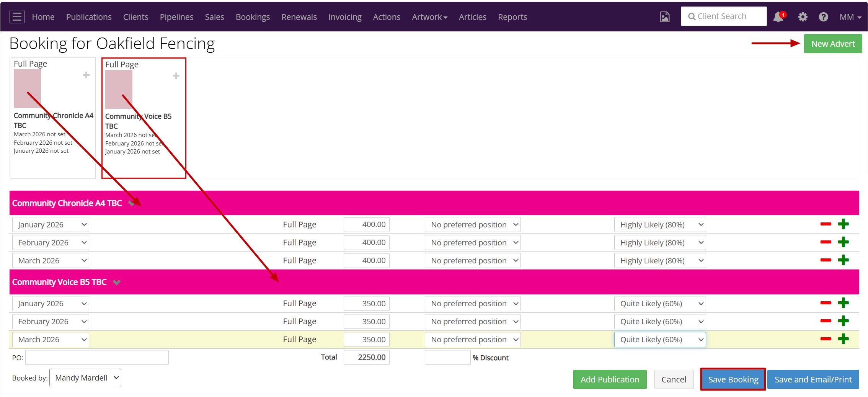The image size is (868, 397).
Task: Open the Artwork dropdown menu
Action: [x=429, y=17]
